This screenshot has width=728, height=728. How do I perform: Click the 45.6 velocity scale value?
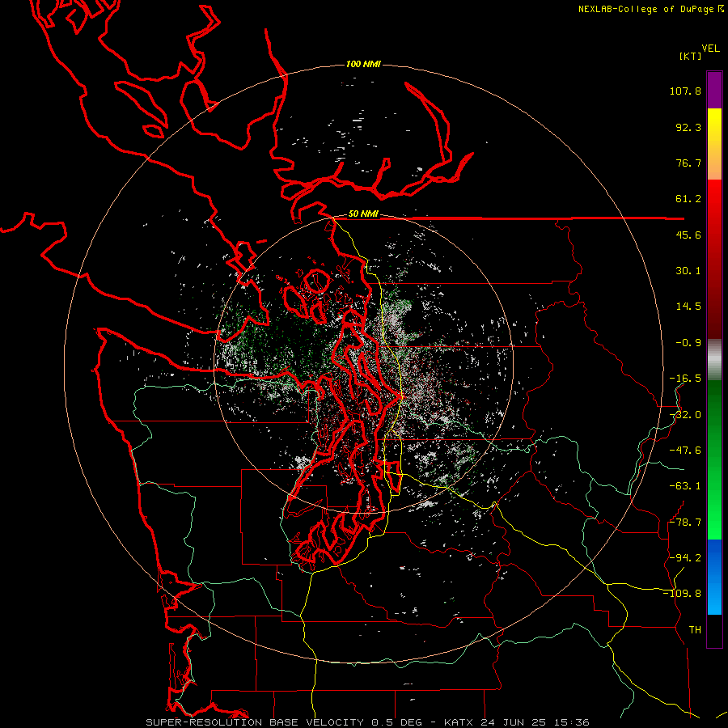[x=688, y=235]
